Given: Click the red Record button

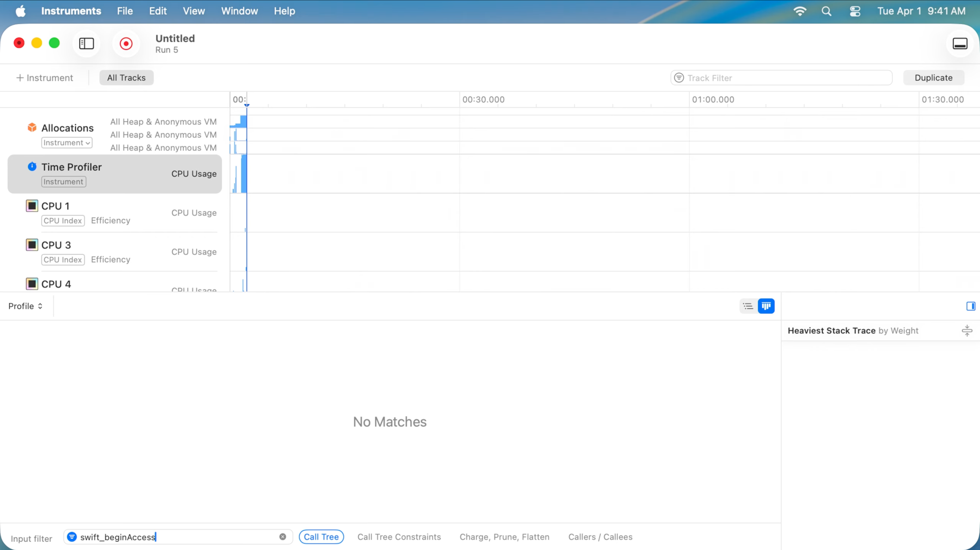Looking at the screenshot, I should pos(126,44).
